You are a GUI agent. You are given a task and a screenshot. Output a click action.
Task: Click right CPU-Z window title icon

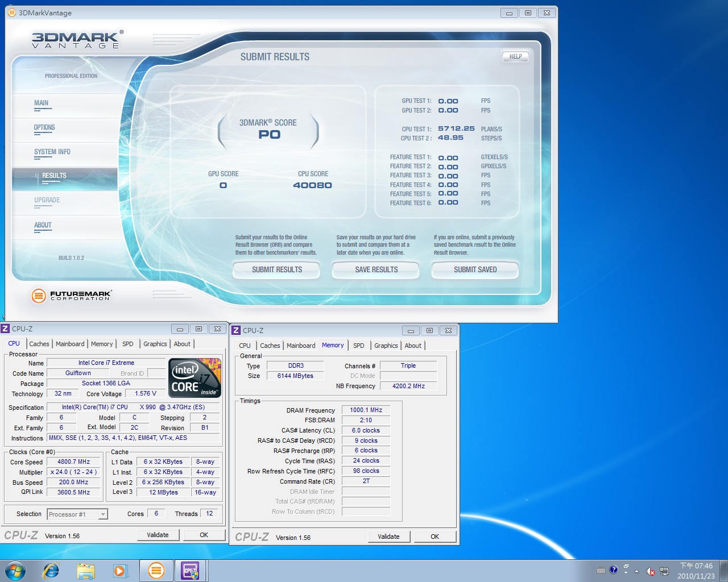(x=236, y=330)
